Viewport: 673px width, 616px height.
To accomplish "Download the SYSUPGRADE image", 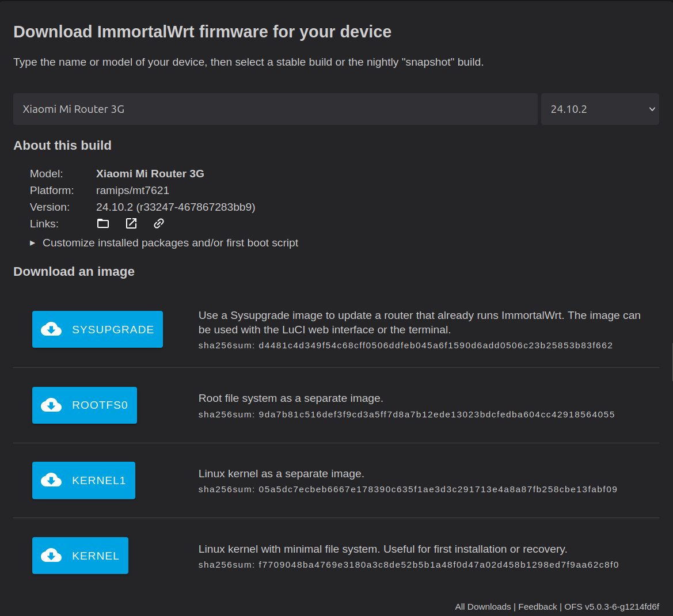I will tap(97, 329).
